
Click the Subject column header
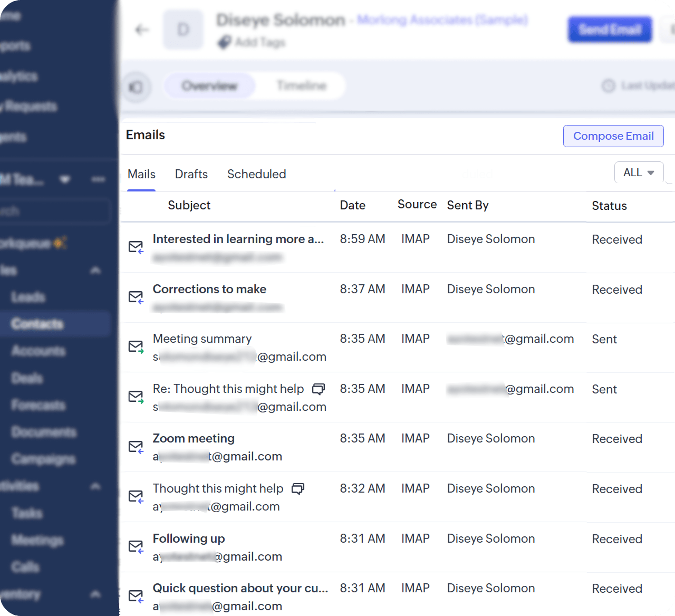[x=189, y=205]
